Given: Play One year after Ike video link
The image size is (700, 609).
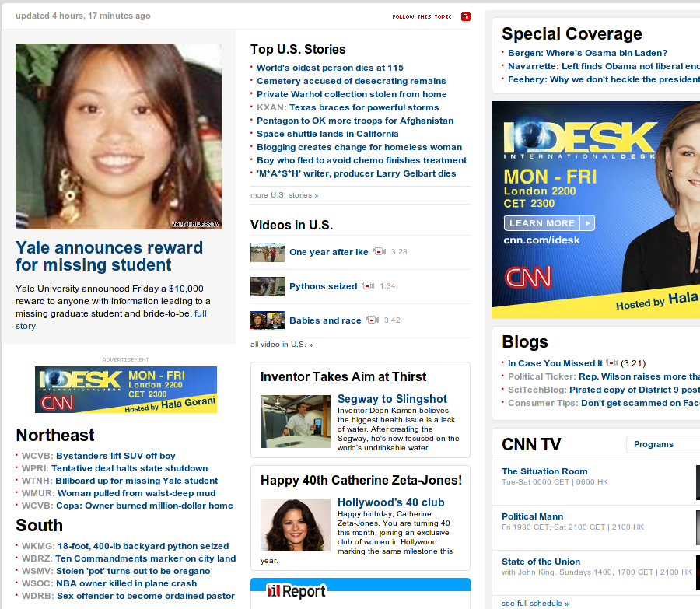Looking at the screenshot, I should coord(328,252).
